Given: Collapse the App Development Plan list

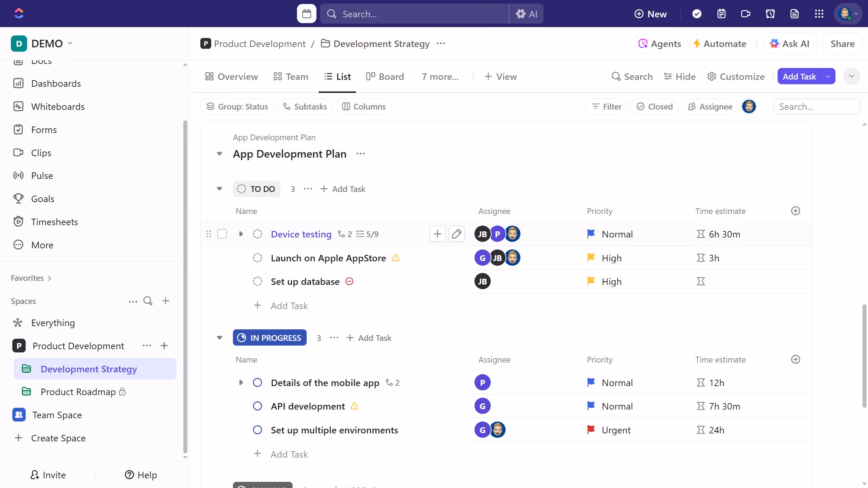Looking at the screenshot, I should [x=219, y=154].
